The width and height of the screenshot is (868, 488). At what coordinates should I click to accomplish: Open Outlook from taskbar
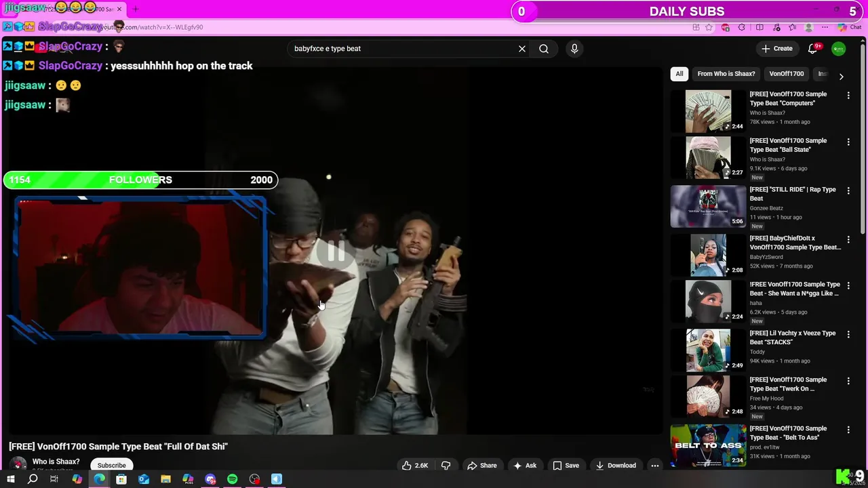point(144,479)
